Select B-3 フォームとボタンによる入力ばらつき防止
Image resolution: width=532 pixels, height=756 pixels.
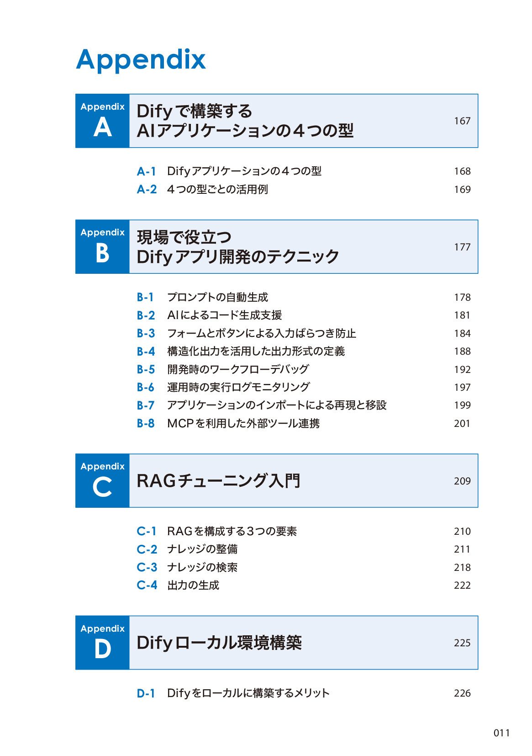click(261, 334)
